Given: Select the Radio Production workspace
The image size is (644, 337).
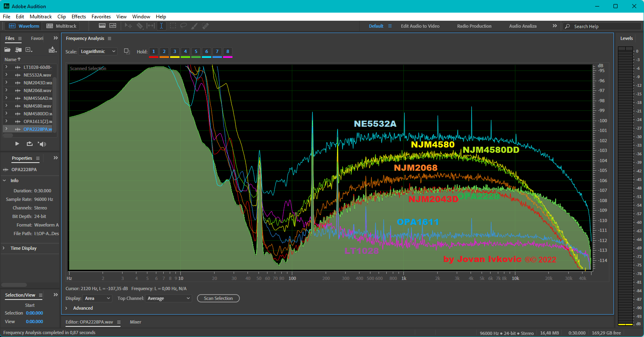Looking at the screenshot, I should pos(474,26).
